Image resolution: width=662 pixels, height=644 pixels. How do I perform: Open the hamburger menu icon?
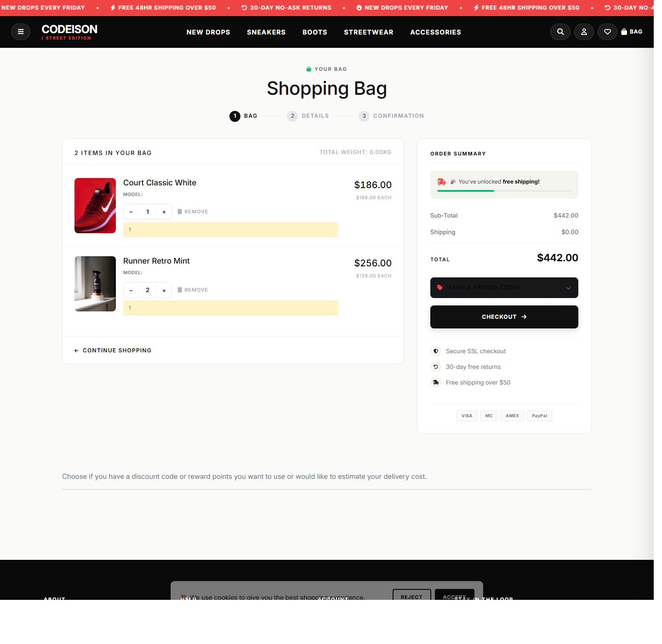click(x=21, y=32)
